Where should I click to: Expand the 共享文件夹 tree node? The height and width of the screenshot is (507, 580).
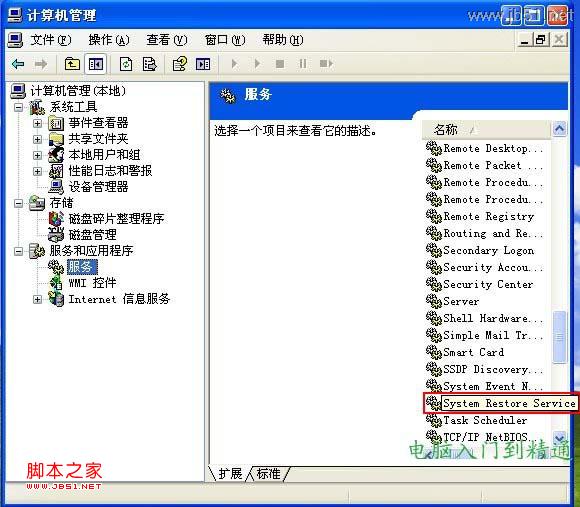(37, 139)
